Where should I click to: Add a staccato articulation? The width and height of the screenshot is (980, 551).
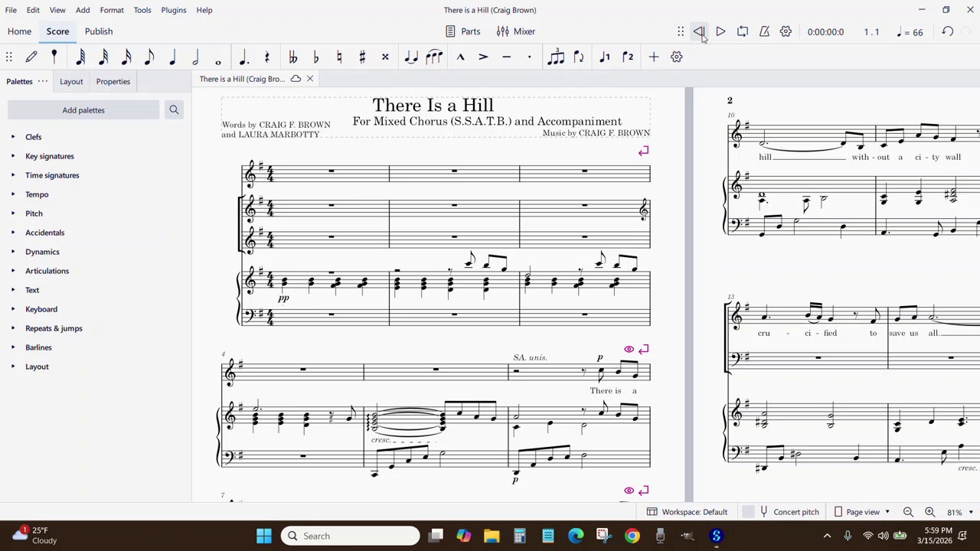click(529, 57)
